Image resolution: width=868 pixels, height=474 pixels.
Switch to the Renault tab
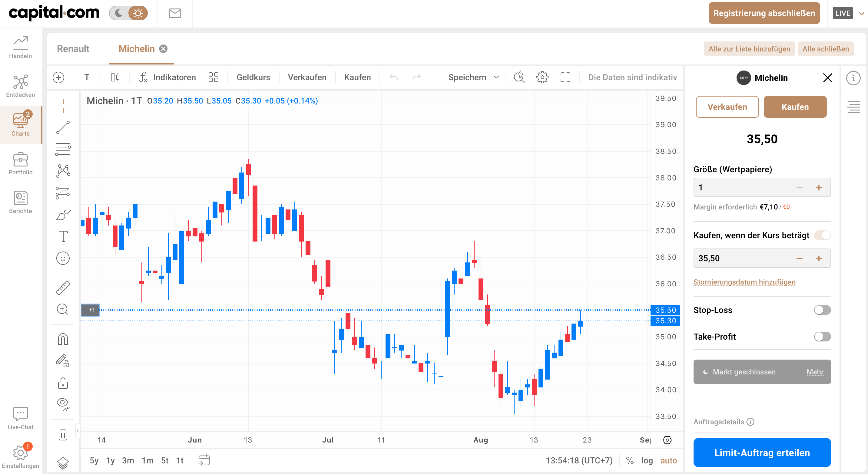click(x=73, y=49)
